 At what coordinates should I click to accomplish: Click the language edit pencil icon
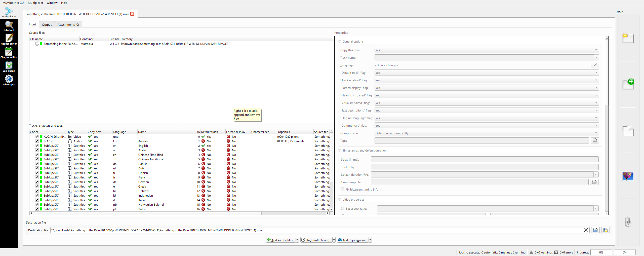595,65
